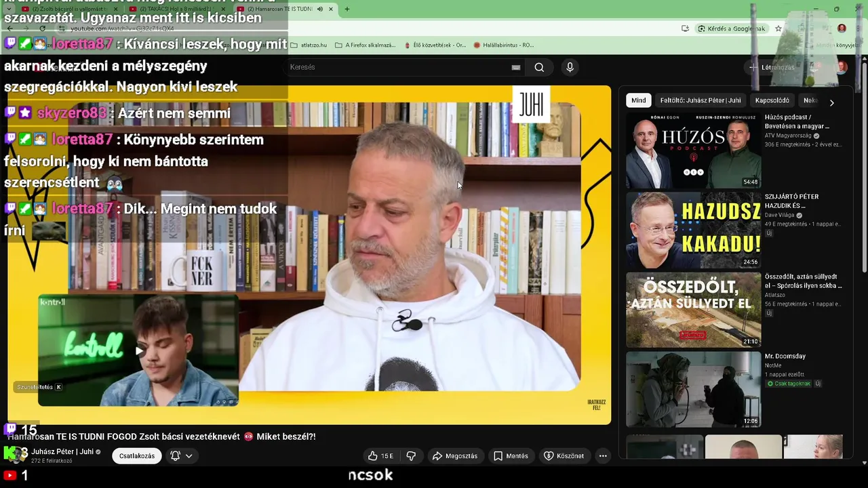
Task: Bookmark page with star icon
Action: coord(778,28)
